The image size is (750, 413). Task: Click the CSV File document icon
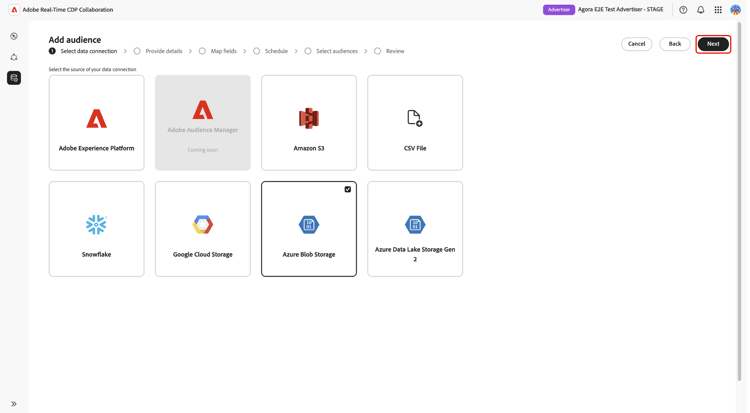click(x=414, y=118)
